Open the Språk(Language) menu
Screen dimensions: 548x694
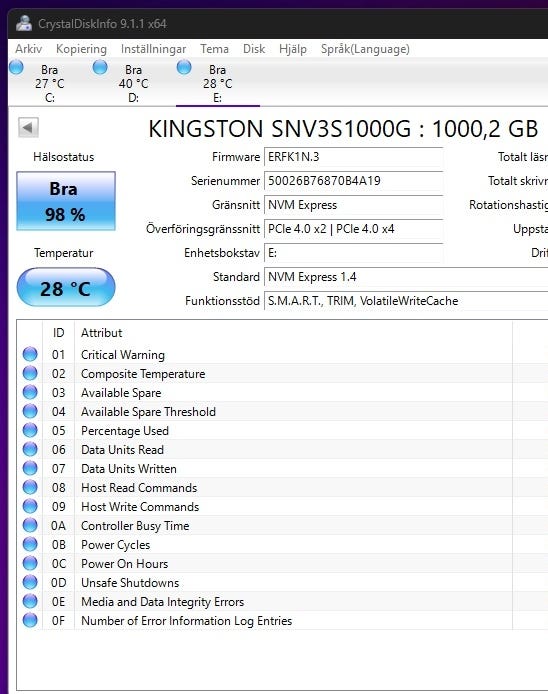(x=365, y=49)
